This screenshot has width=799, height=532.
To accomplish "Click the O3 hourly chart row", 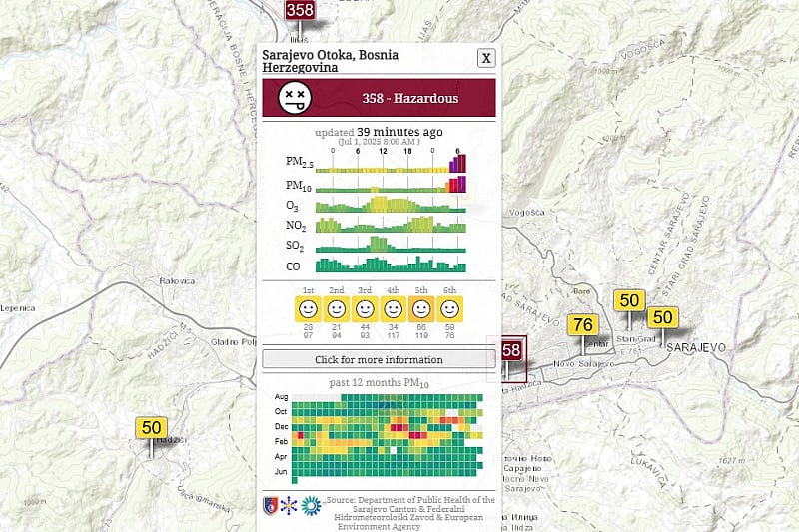I will click(392, 205).
